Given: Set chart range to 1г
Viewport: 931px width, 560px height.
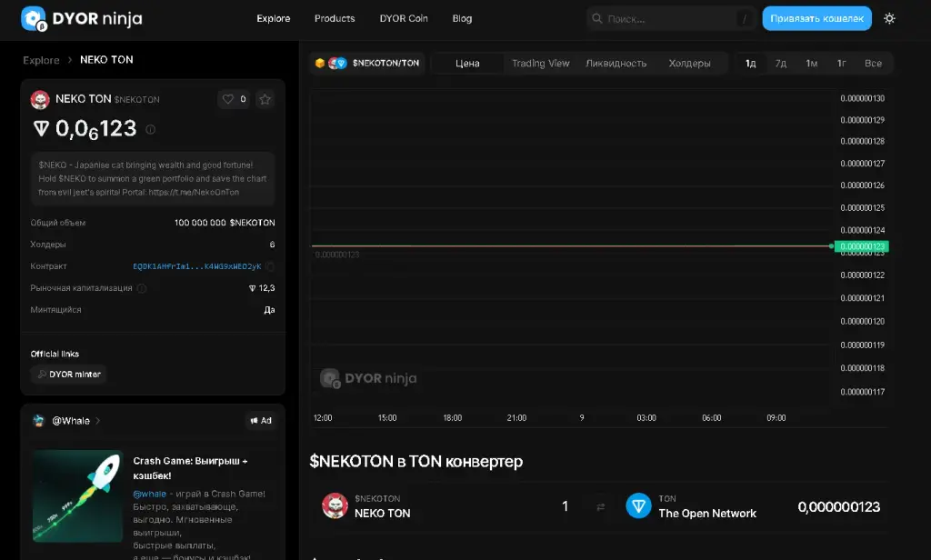Looking at the screenshot, I should (841, 64).
